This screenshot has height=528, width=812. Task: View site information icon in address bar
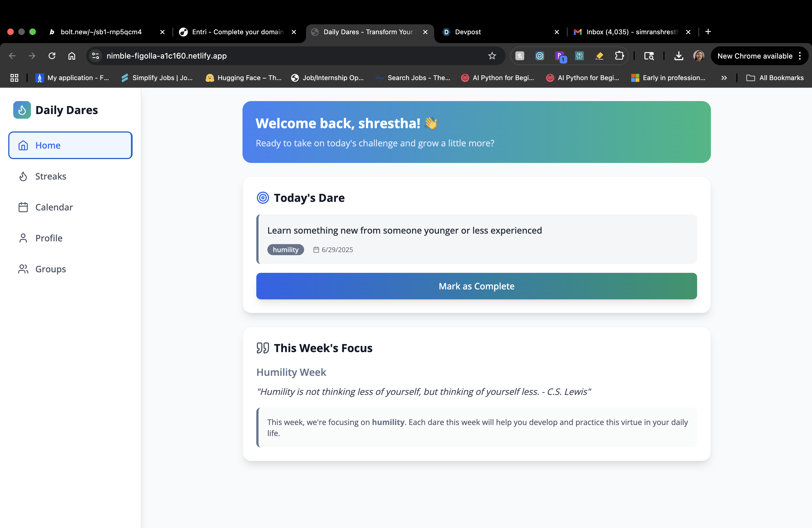click(96, 56)
